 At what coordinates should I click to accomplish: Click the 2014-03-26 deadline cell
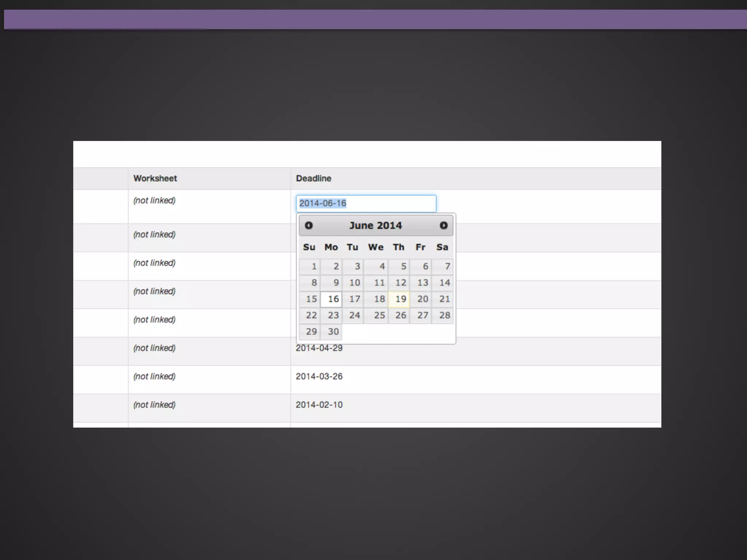coord(319,376)
